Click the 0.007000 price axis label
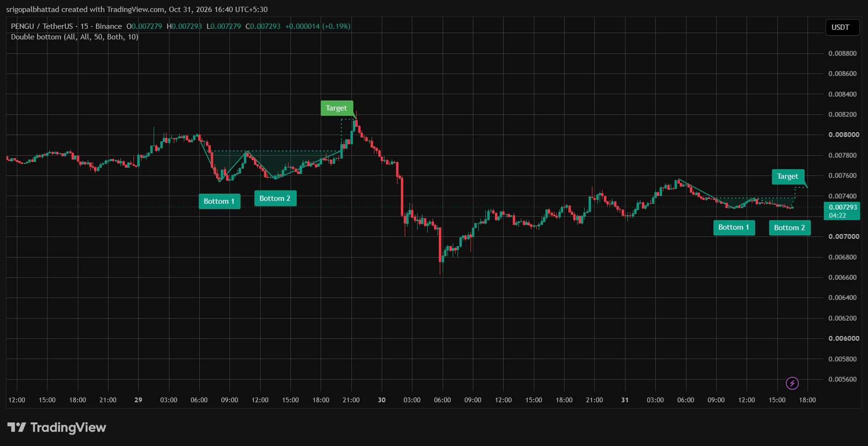 point(844,236)
